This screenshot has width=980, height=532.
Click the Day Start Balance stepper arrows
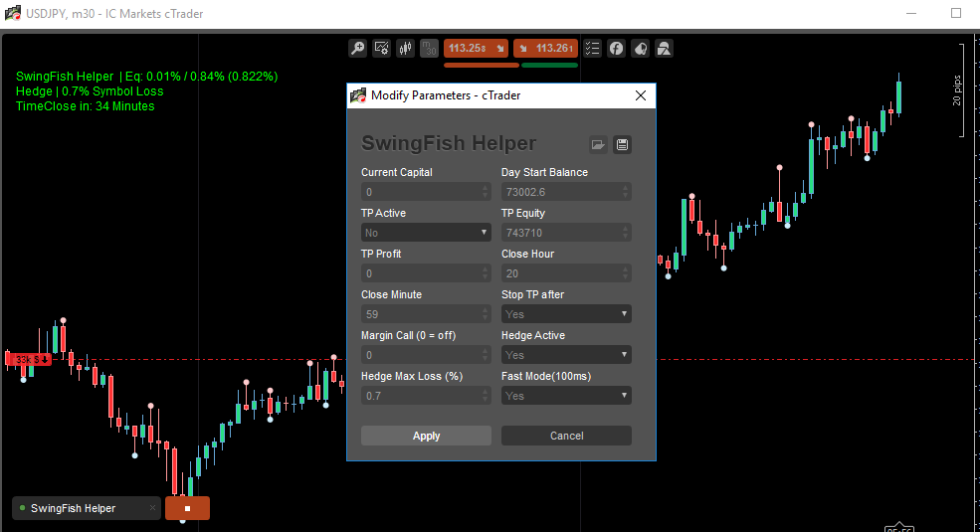(625, 192)
